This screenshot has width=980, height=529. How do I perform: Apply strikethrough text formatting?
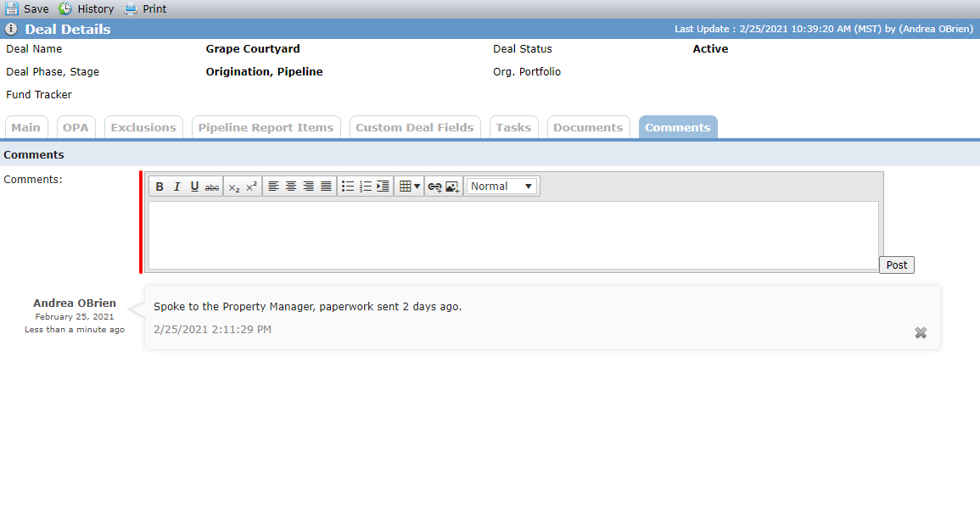tap(212, 187)
